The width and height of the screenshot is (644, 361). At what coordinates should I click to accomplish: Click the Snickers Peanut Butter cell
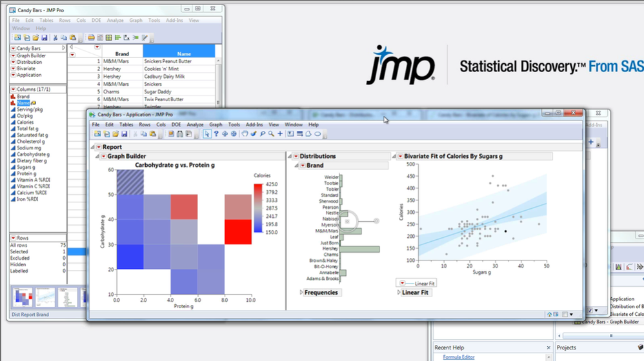coord(179,61)
